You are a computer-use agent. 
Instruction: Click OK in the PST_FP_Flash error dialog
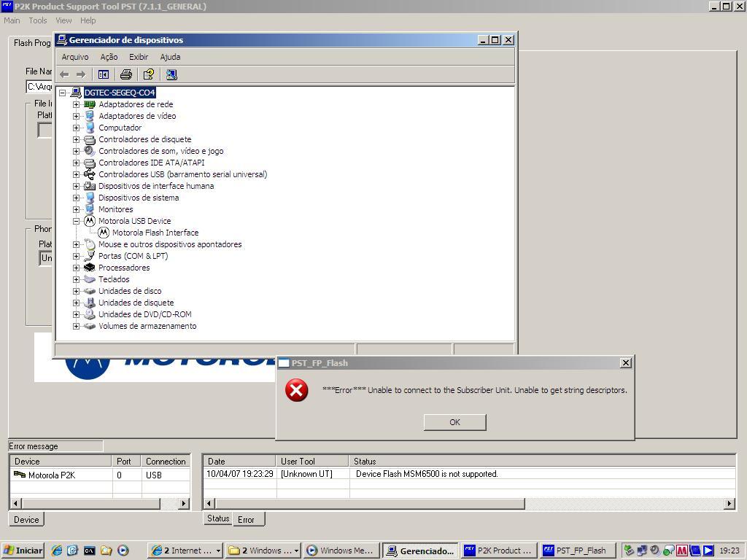(x=455, y=422)
